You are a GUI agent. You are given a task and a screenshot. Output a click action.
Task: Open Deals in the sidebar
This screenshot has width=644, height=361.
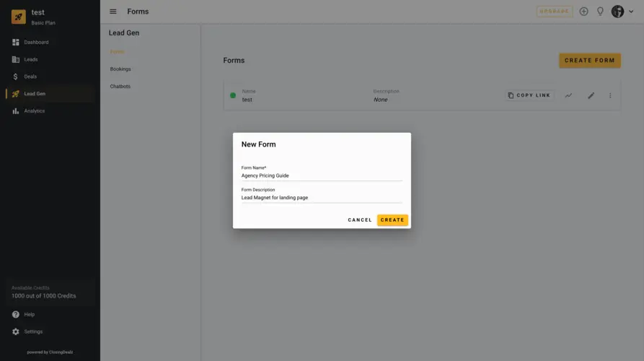[50, 77]
